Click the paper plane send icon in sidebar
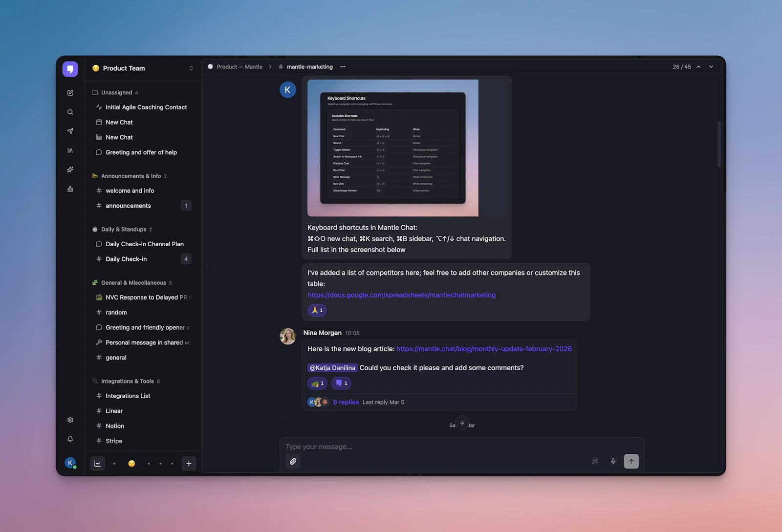This screenshot has height=532, width=782. click(x=70, y=131)
